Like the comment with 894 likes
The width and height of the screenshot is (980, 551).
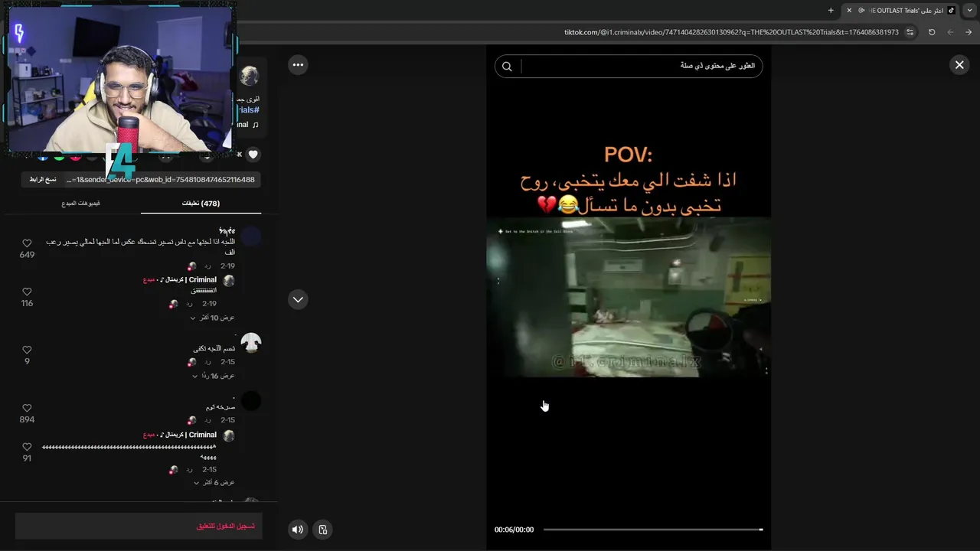(27, 409)
